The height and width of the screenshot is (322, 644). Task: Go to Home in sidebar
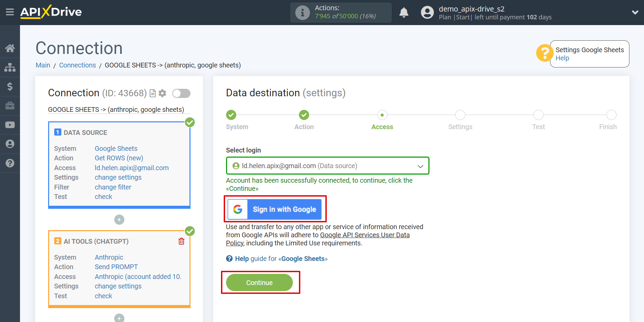[x=10, y=48]
